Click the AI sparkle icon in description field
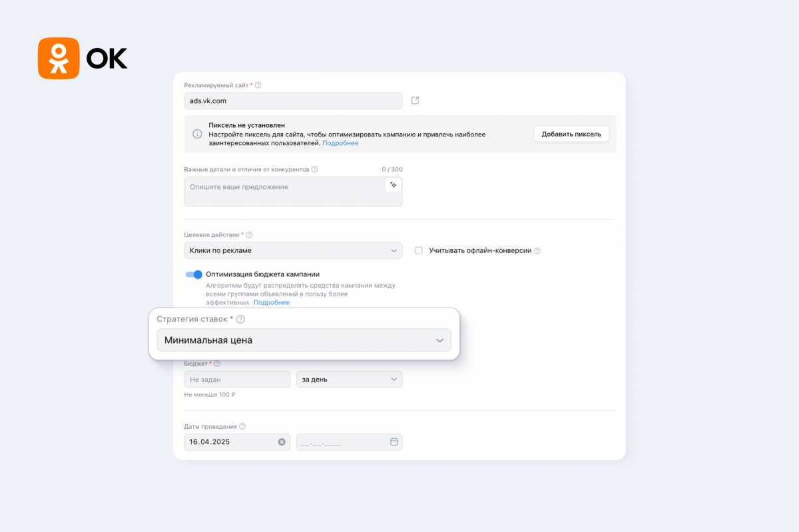Image resolution: width=799 pixels, height=532 pixels. [x=394, y=185]
